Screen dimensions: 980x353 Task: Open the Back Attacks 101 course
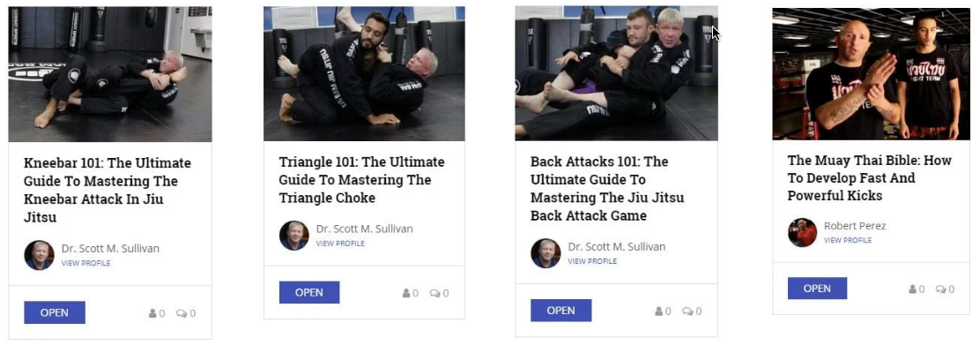click(x=561, y=311)
